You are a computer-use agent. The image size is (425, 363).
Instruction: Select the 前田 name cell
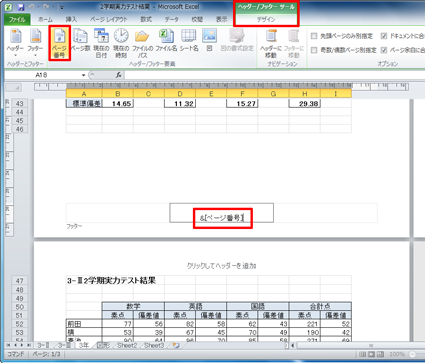point(84,324)
